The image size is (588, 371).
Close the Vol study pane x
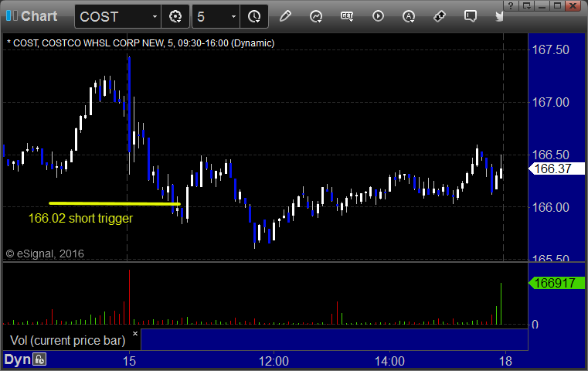point(135,333)
